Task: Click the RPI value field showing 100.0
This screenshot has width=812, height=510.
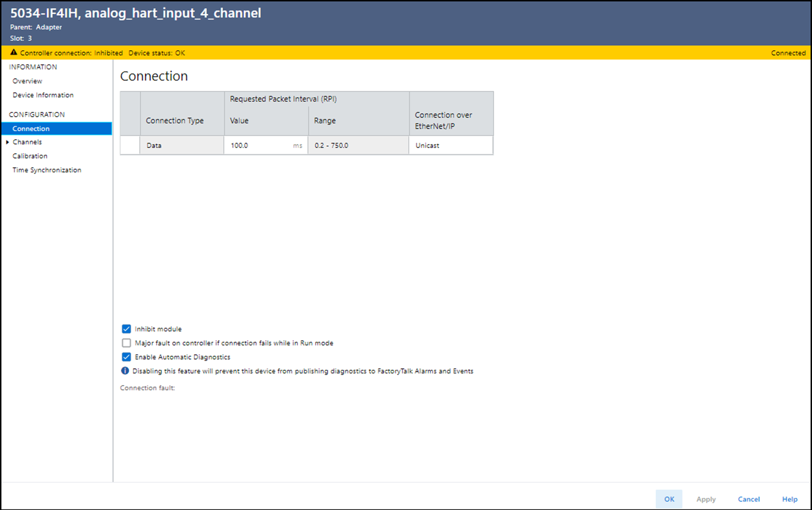Action: (259, 145)
